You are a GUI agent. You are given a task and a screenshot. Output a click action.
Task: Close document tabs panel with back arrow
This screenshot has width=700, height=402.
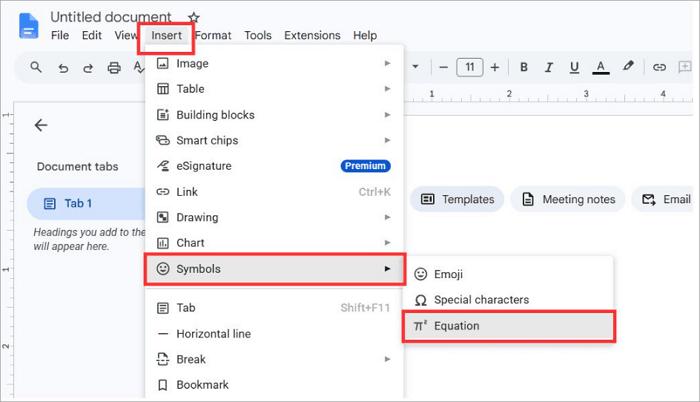[41, 125]
